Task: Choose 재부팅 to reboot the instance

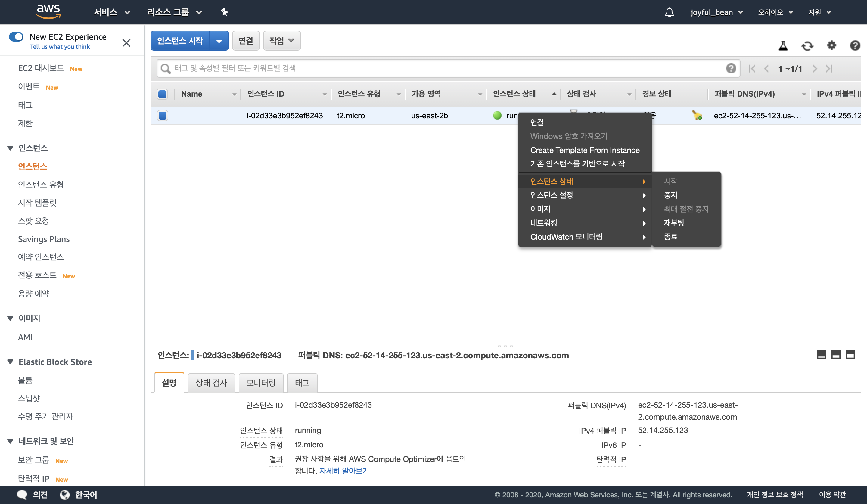Action: pyautogui.click(x=686, y=223)
